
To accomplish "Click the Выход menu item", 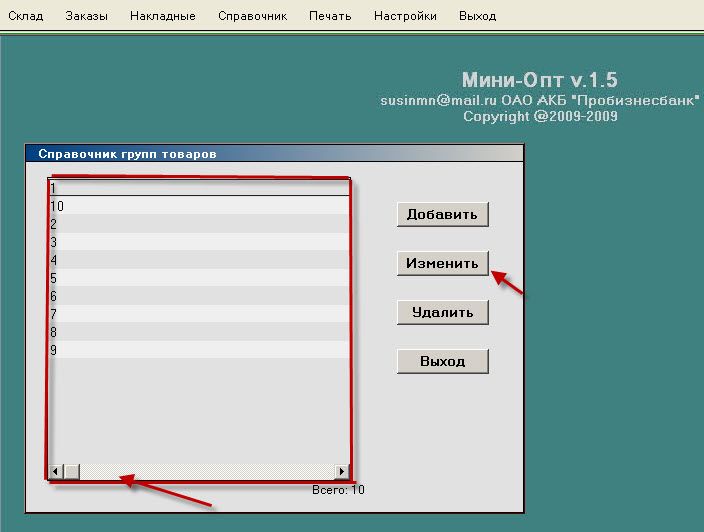I will 477,16.
